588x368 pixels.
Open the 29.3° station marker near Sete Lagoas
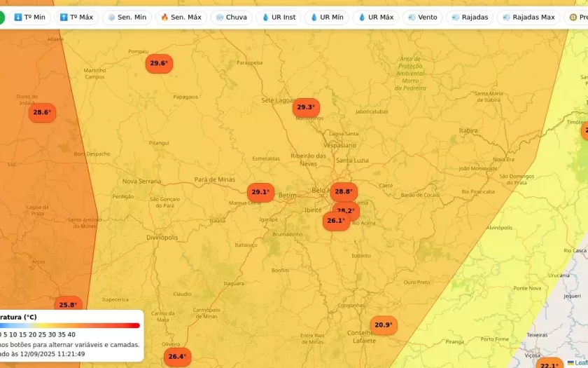306,107
